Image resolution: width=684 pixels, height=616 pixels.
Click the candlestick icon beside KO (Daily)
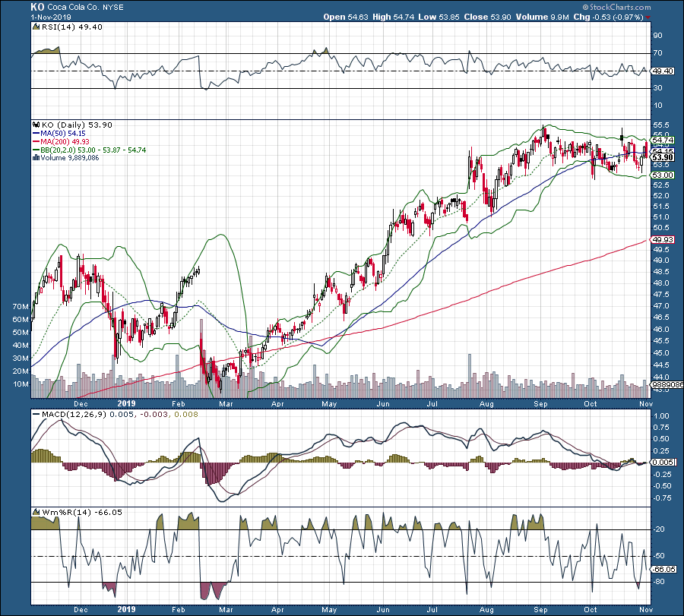coord(36,125)
